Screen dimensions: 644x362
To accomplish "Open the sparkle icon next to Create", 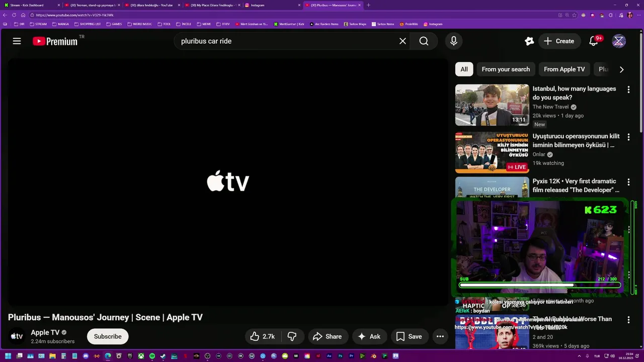I will (x=529, y=41).
